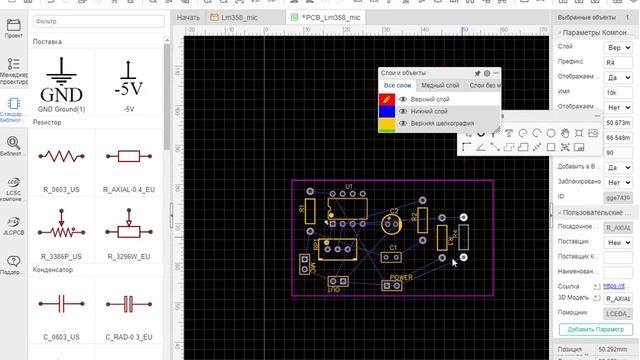Select the R_AXIAL-0.4_EU resistor symbol
640x360 pixels.
tap(129, 163)
